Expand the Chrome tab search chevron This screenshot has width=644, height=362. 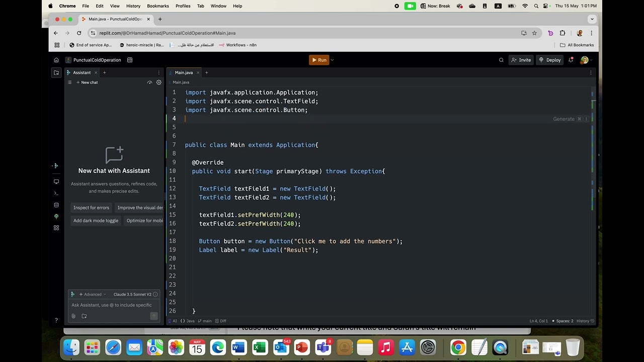592,19
